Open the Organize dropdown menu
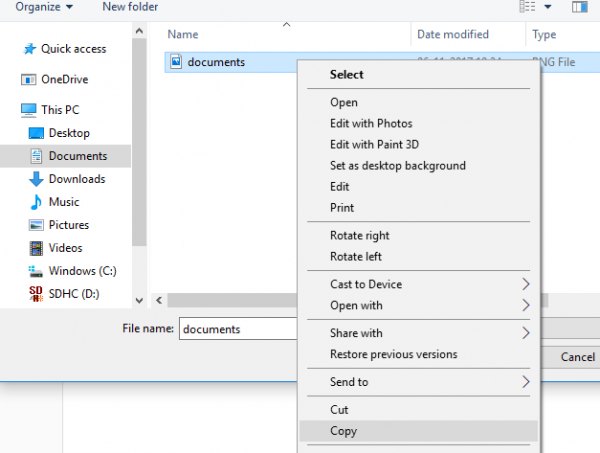The height and width of the screenshot is (453, 600). pos(44,7)
